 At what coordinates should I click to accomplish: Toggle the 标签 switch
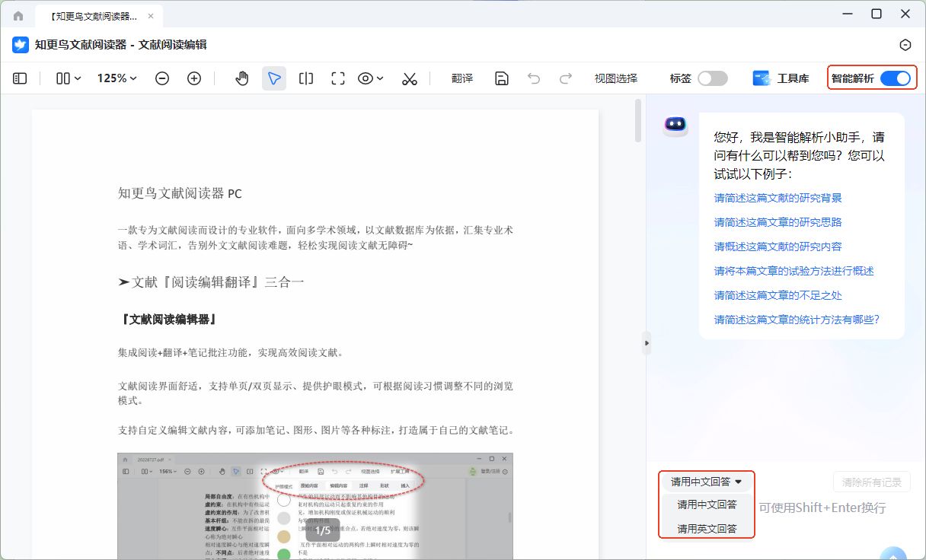[x=713, y=78]
